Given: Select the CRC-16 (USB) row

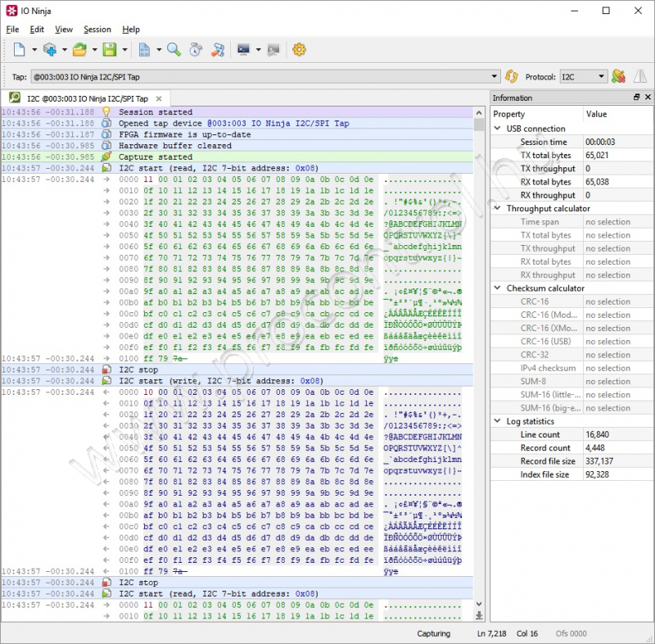Looking at the screenshot, I should 571,341.
